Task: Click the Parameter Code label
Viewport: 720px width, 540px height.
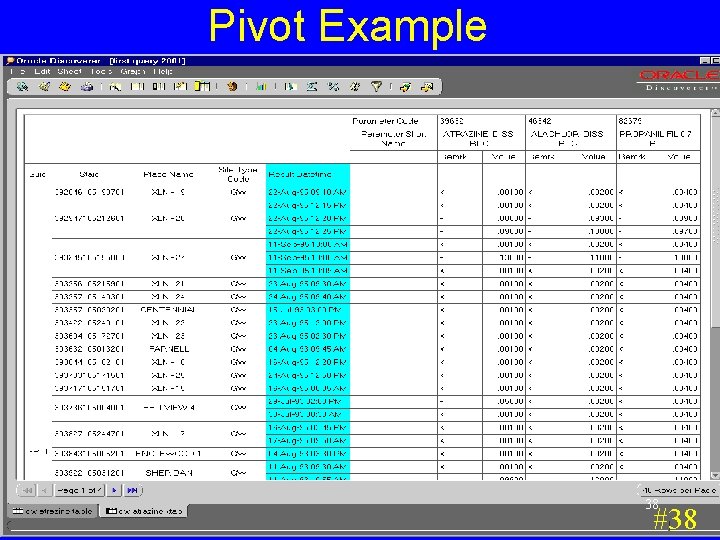Action: (x=385, y=121)
